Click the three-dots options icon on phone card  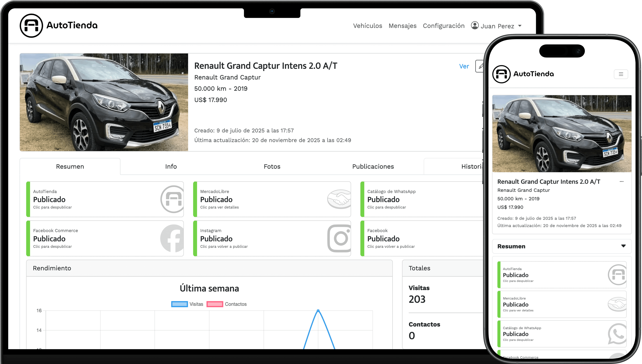622,181
